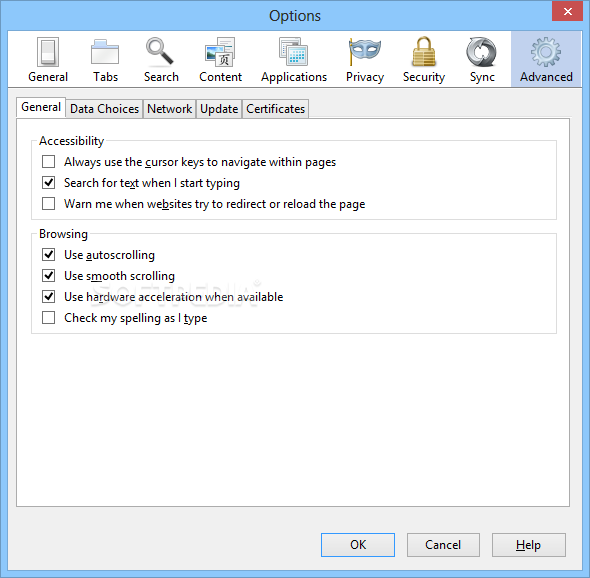Open the Tabs options panel

pyautogui.click(x=105, y=59)
